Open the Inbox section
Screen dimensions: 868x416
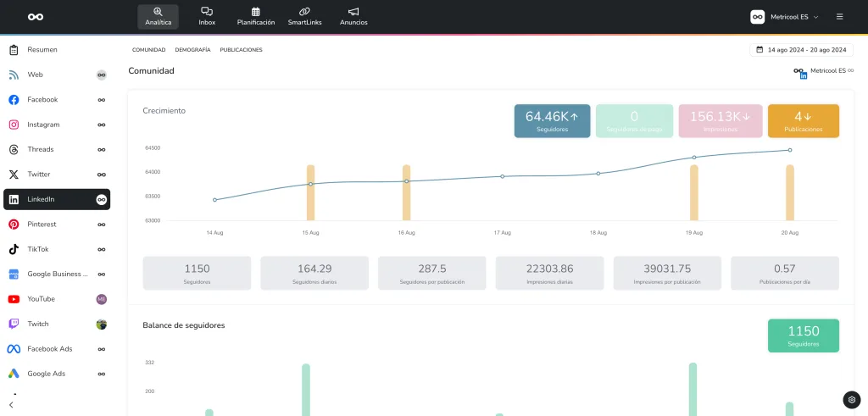point(207,16)
